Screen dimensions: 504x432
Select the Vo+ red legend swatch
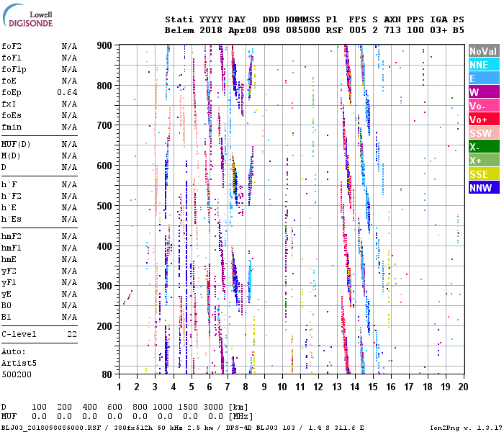click(484, 120)
